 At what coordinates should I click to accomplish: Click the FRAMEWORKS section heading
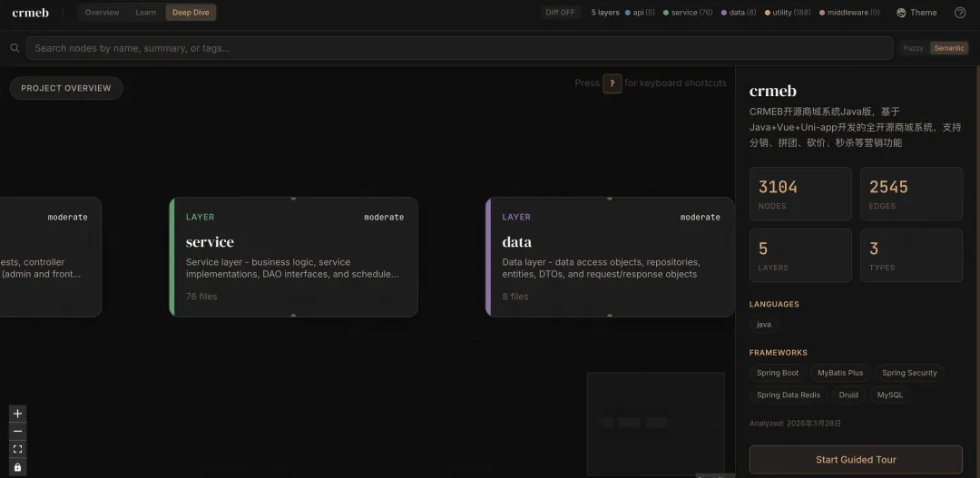coord(779,353)
